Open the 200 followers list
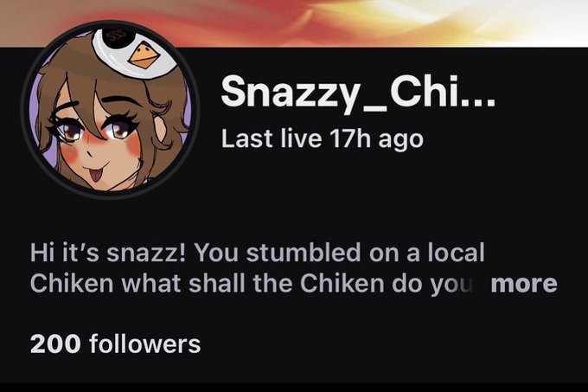588x392 pixels. tap(116, 344)
